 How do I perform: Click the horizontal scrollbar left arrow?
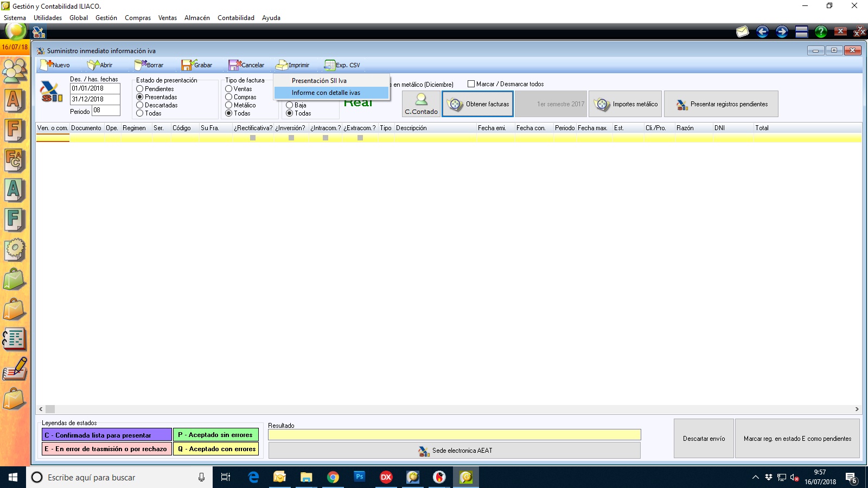pyautogui.click(x=41, y=409)
